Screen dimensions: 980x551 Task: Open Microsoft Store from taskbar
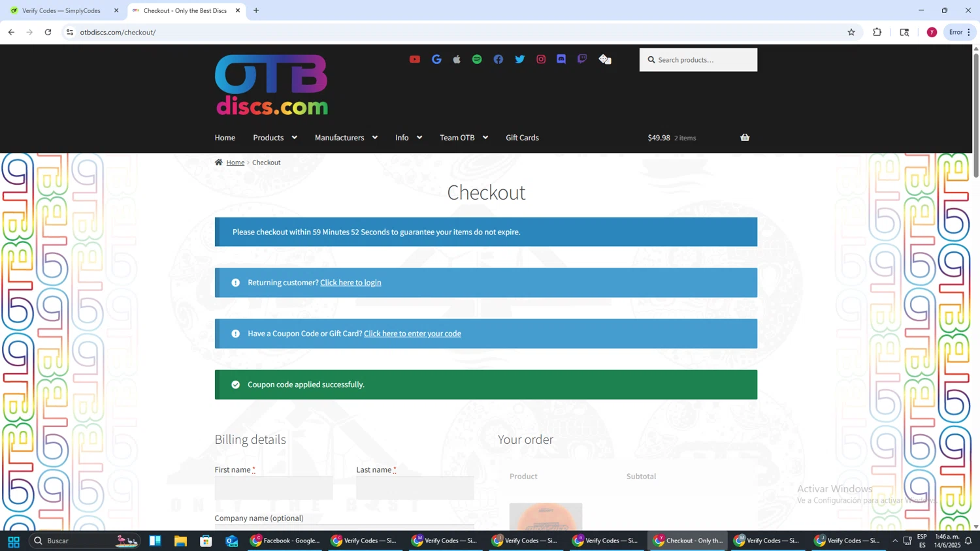[206, 541]
